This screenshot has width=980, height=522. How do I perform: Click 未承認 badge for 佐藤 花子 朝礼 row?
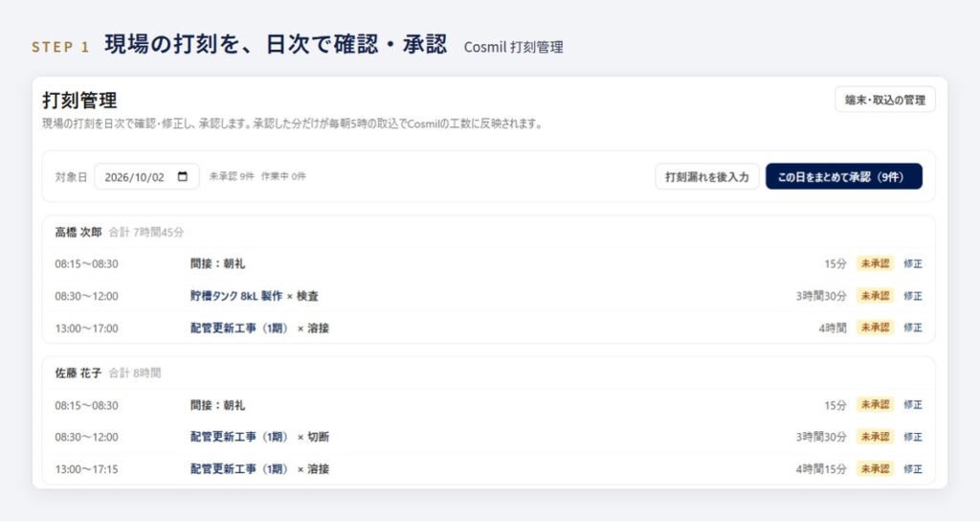(x=875, y=405)
